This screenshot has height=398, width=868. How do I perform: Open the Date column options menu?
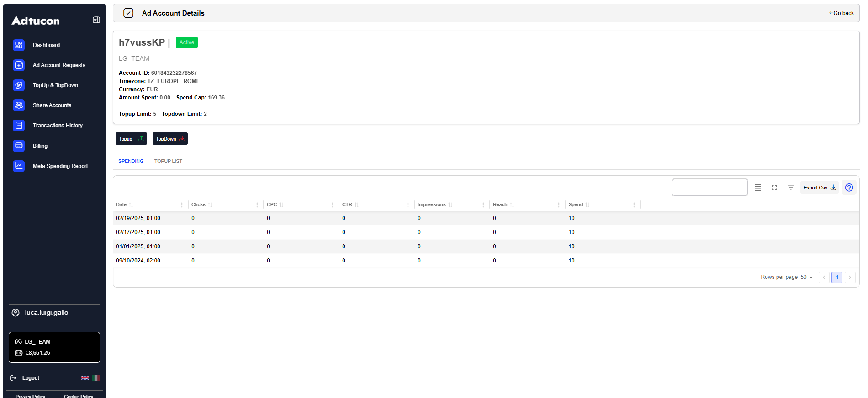[182, 205]
